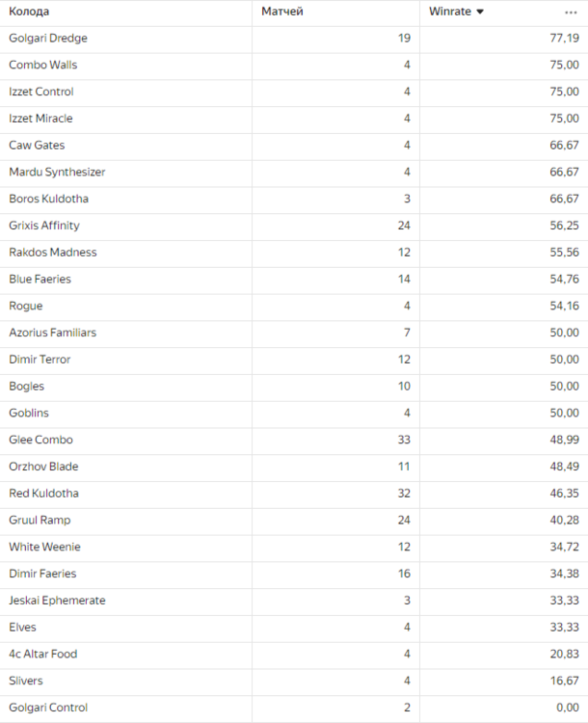Click the Grixis Affinity deck name
Image resolution: width=588 pixels, height=723 pixels.
[44, 226]
